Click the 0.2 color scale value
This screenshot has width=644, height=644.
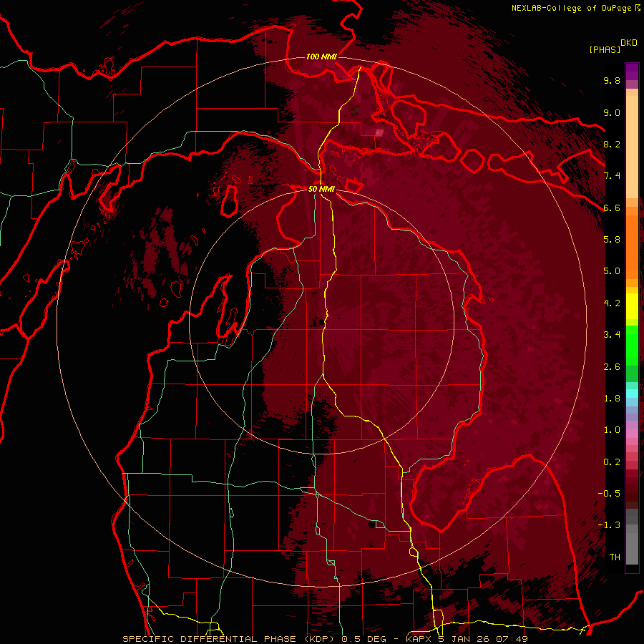(612, 462)
